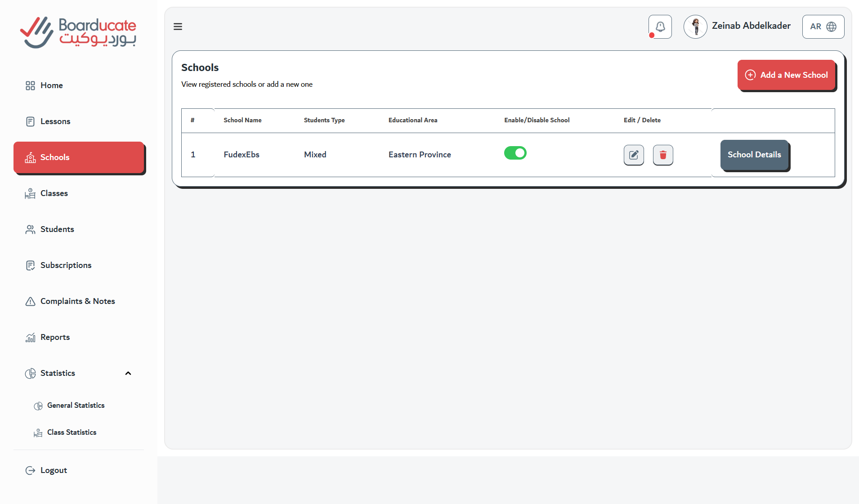859x504 pixels.
Task: Collapse the Statistics chevron arrow
Action: 128,373
